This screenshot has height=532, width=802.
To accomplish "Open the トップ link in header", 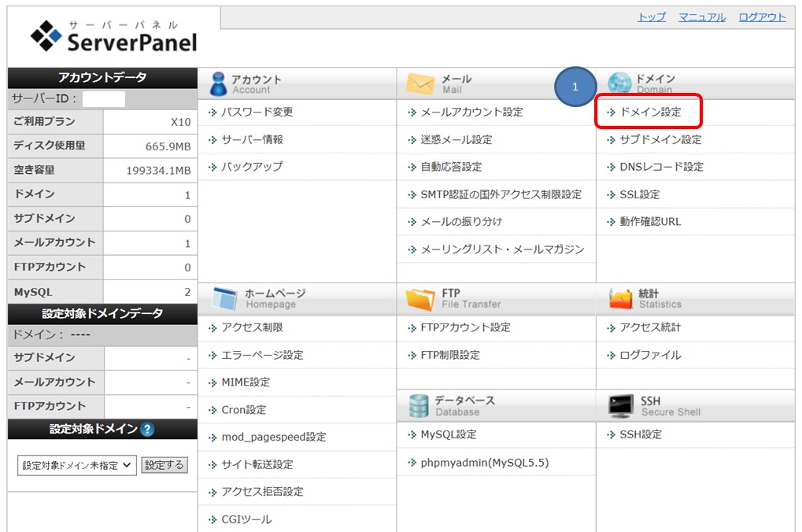I will point(651,17).
